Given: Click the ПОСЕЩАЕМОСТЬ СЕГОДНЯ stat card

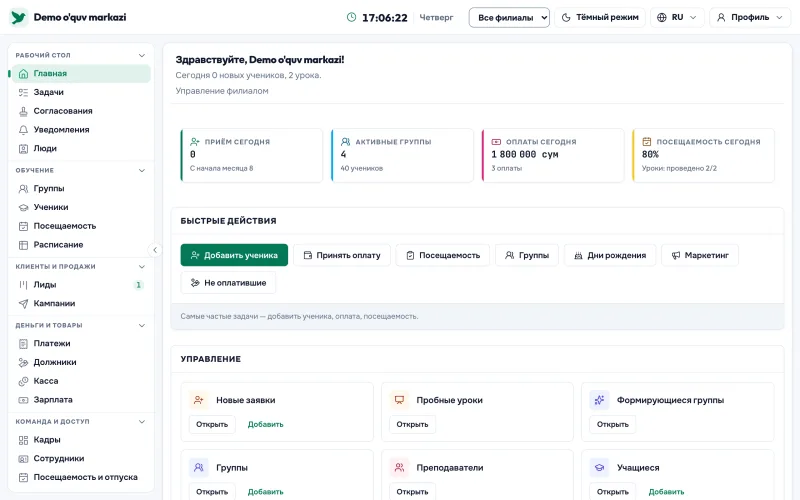Looking at the screenshot, I should pos(703,155).
